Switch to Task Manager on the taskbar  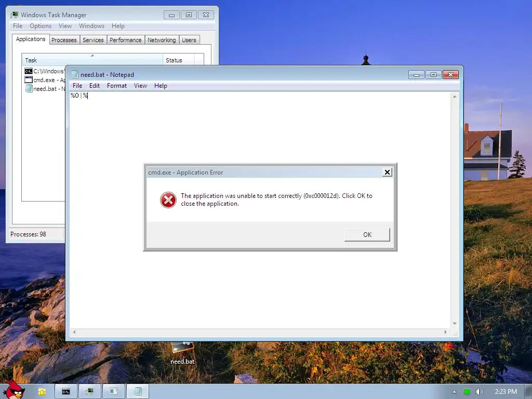[x=90, y=392]
